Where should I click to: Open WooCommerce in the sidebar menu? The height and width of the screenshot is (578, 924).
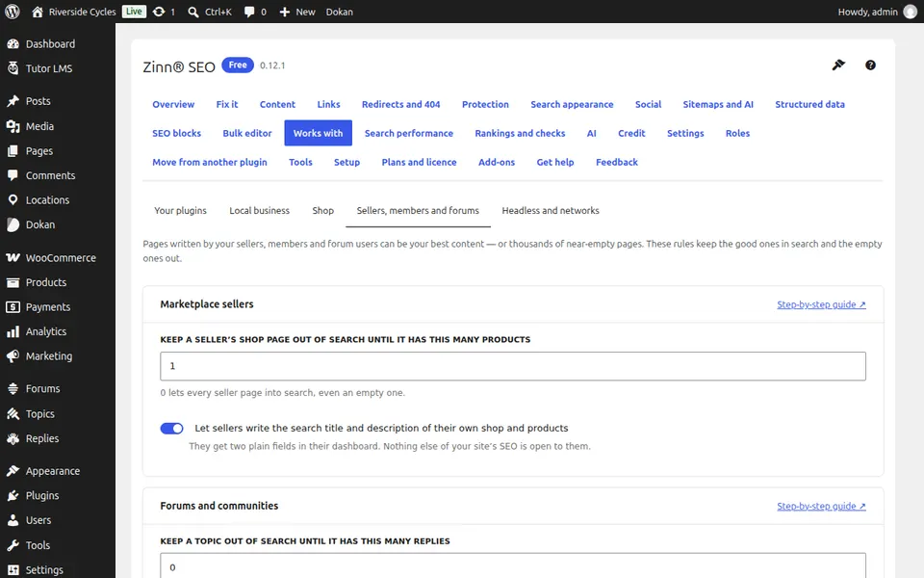[x=60, y=258]
